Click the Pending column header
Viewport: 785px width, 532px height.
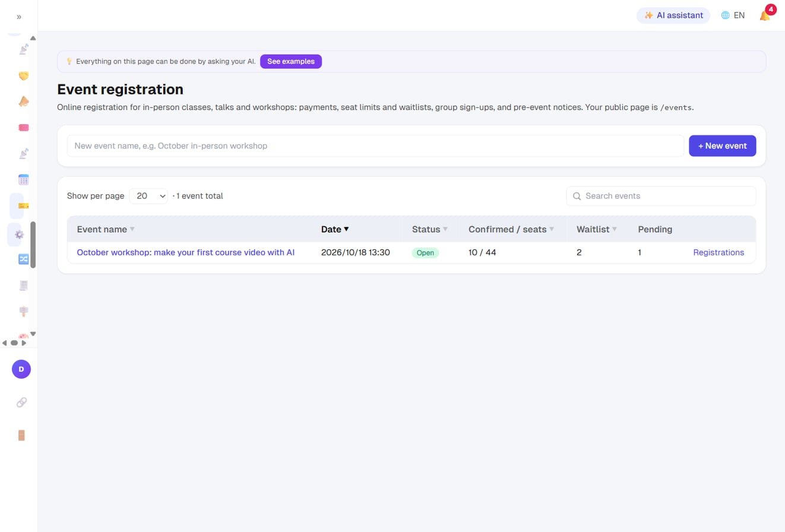[x=655, y=229]
